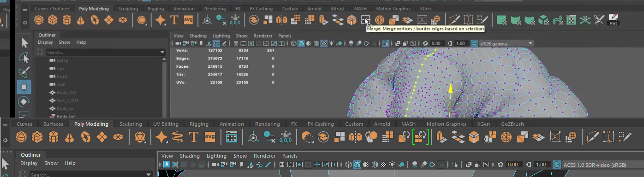
Task: Toggle the highlighted blue A icon in the panel toolbar
Action: point(167,164)
